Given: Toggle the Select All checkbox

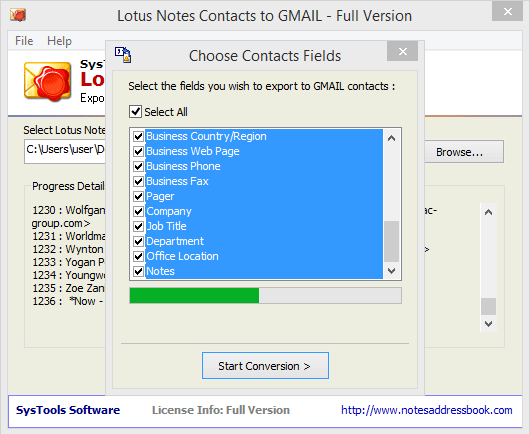Looking at the screenshot, I should (135, 111).
